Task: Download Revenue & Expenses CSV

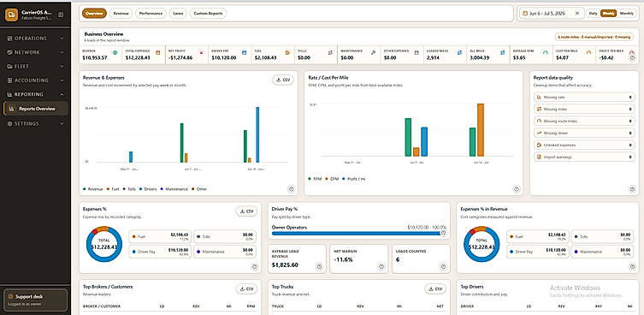Action: (283, 80)
